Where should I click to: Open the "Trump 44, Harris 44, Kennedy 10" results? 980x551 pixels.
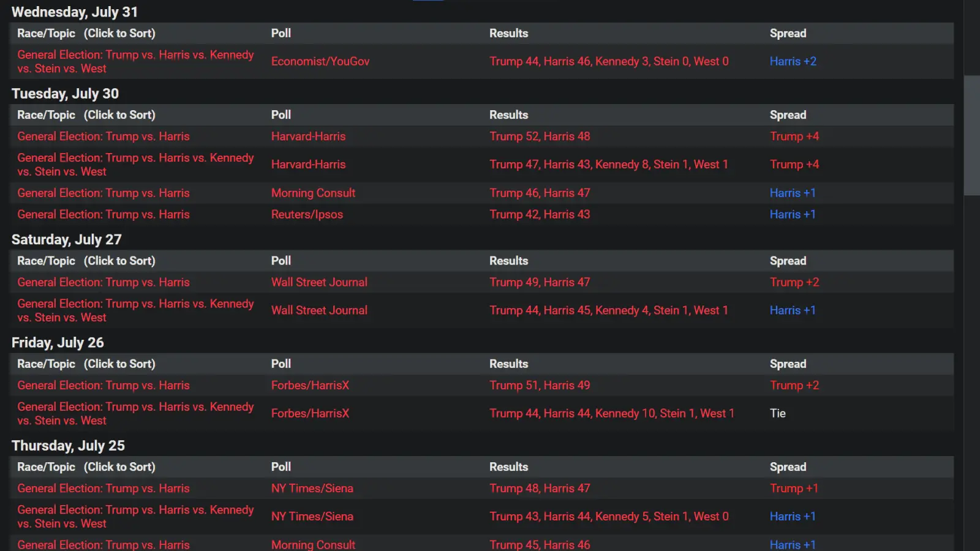(611, 413)
